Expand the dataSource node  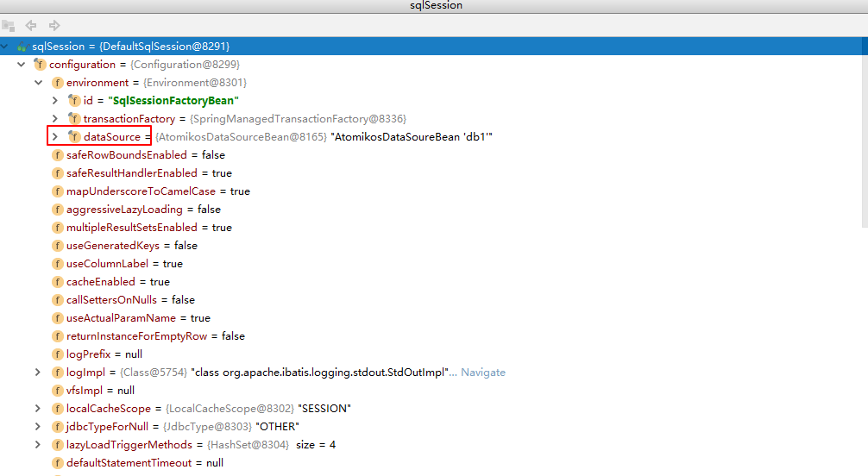point(55,137)
